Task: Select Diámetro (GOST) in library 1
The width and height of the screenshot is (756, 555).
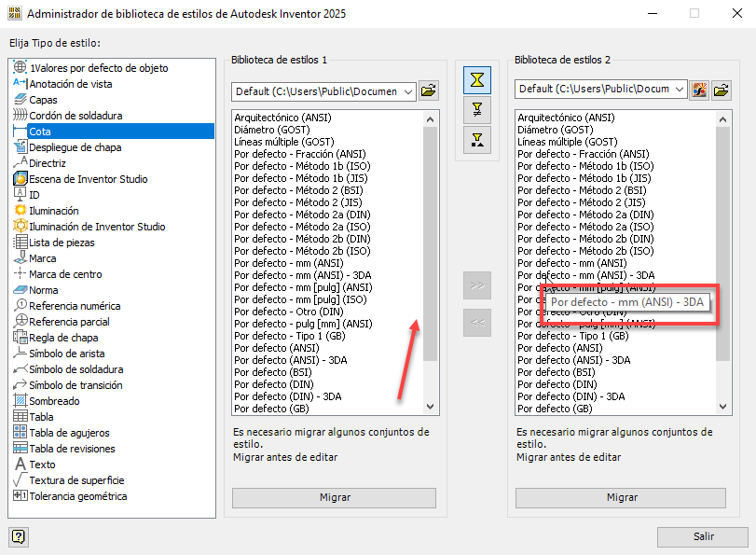Action: pos(272,130)
